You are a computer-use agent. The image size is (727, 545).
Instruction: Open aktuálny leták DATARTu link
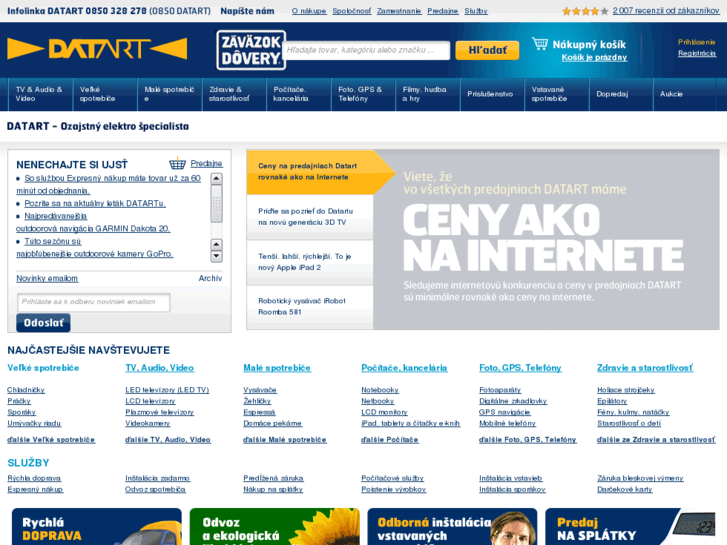(x=95, y=203)
